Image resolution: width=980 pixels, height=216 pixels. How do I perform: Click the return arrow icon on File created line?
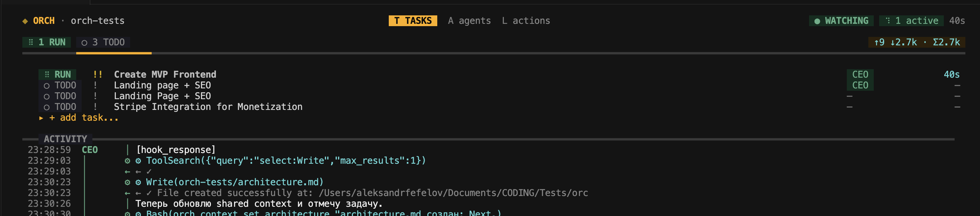127,193
